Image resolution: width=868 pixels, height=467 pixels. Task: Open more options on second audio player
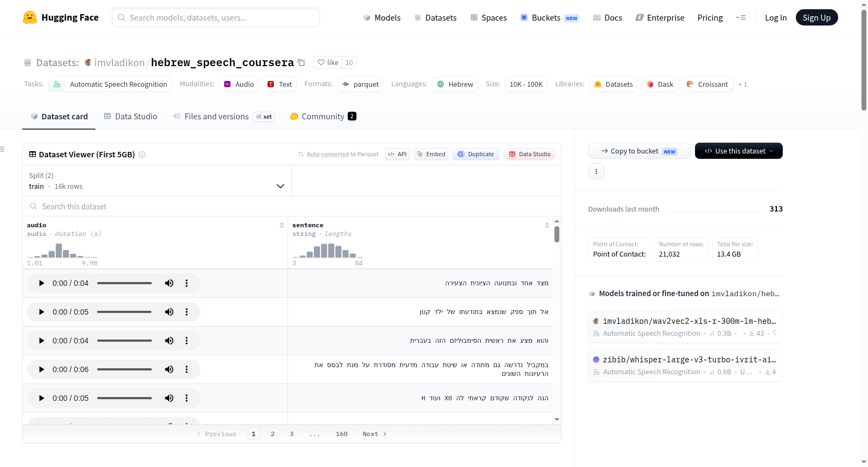pyautogui.click(x=187, y=312)
